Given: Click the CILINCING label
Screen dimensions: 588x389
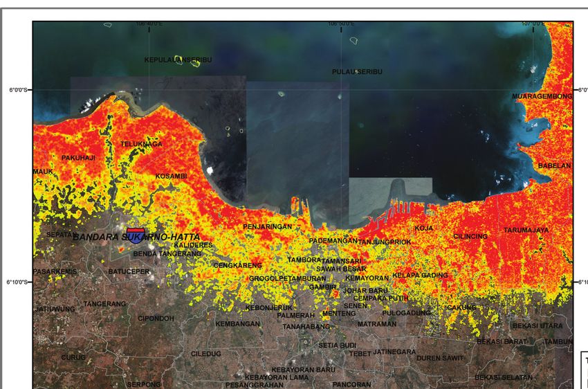Looking at the screenshot, I should coord(470,236).
